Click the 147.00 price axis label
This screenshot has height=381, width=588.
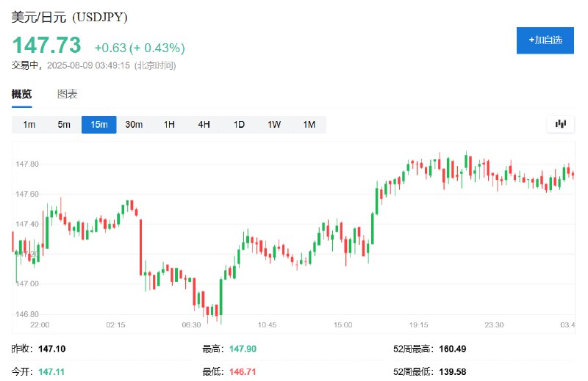(27, 283)
